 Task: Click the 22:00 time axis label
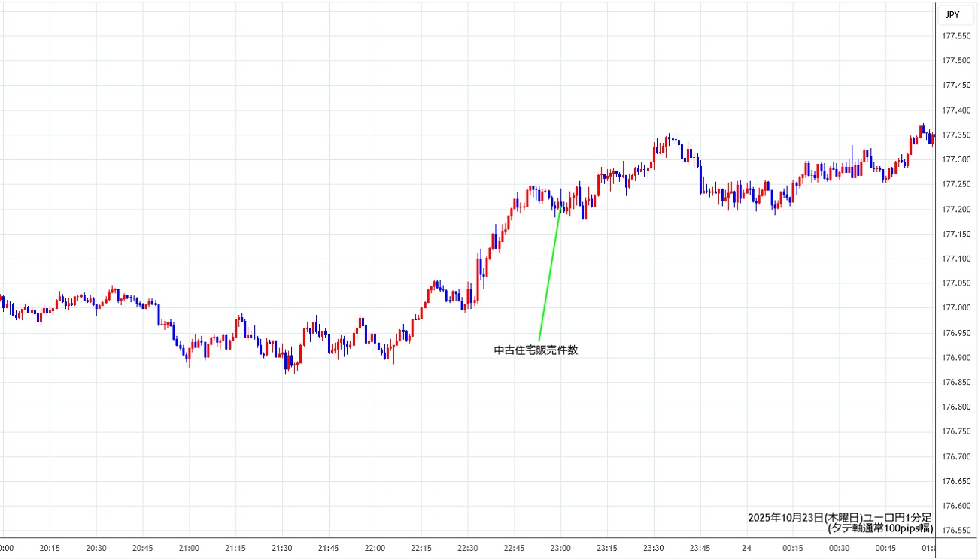coord(375,549)
